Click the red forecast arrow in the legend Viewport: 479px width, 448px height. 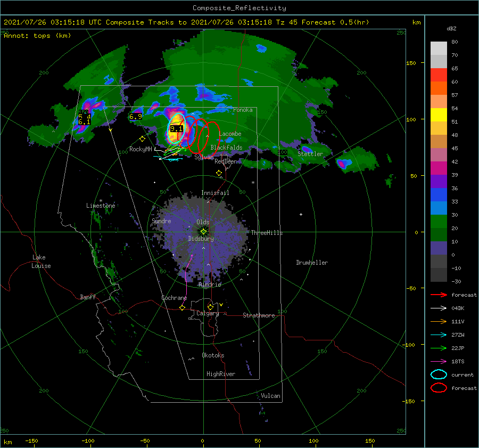click(439, 295)
